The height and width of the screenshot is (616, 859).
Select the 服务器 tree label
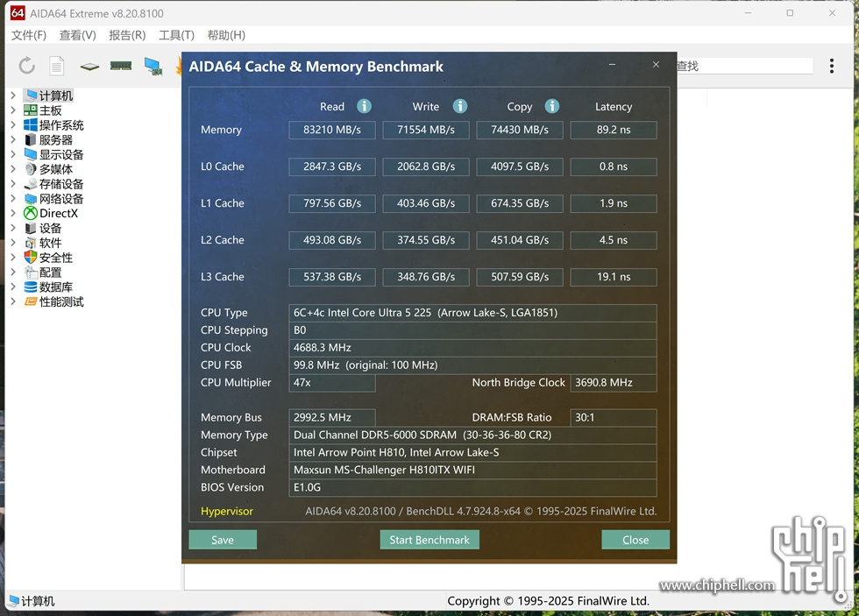point(56,139)
